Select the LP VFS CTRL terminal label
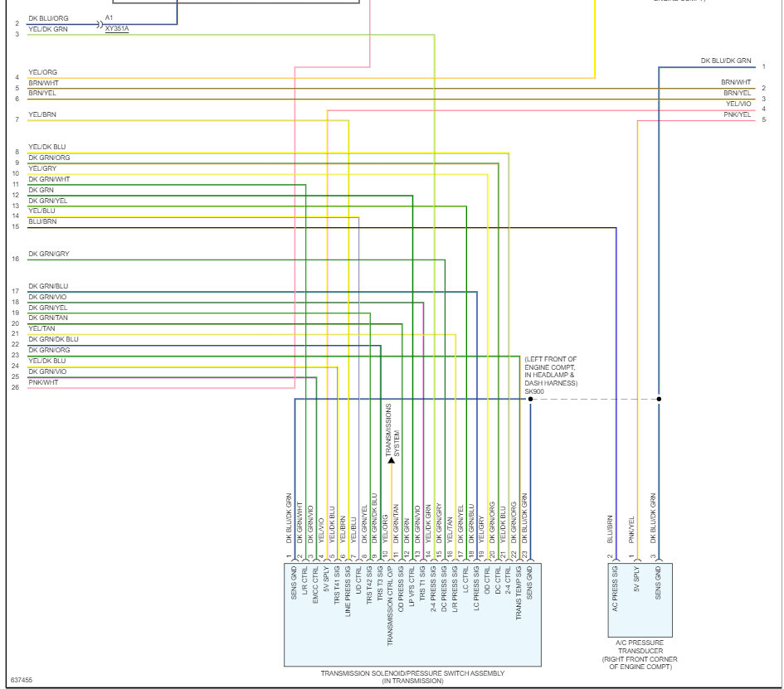This screenshot has height=689, width=784. (x=412, y=585)
